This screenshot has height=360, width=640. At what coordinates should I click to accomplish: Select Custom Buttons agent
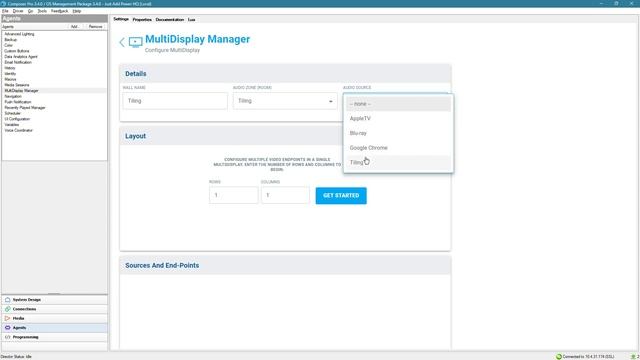click(17, 51)
